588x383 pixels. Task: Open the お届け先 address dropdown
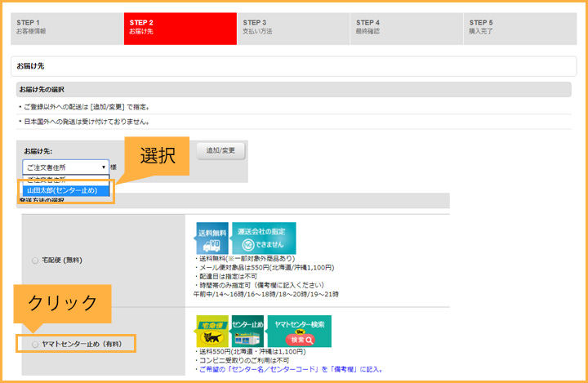click(65, 167)
